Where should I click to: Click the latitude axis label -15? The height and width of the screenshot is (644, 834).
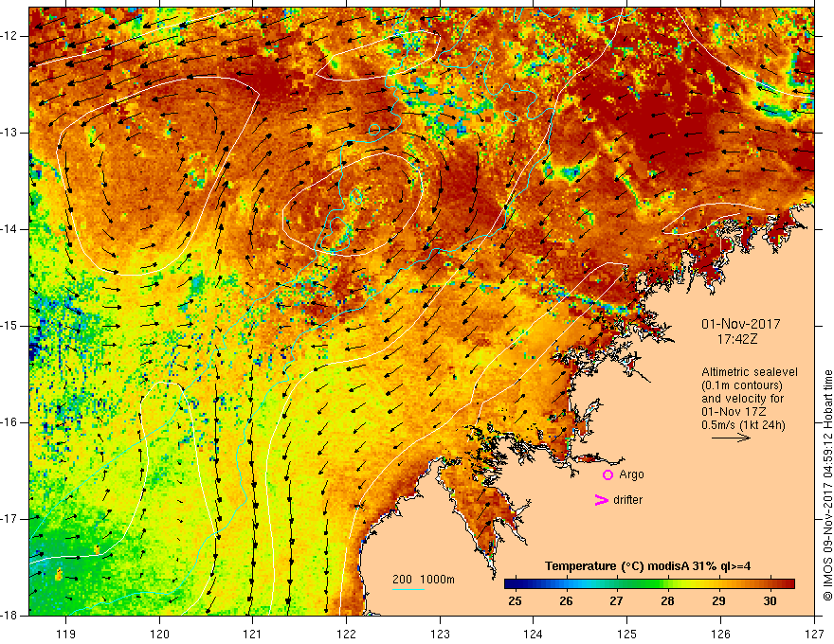[10, 326]
